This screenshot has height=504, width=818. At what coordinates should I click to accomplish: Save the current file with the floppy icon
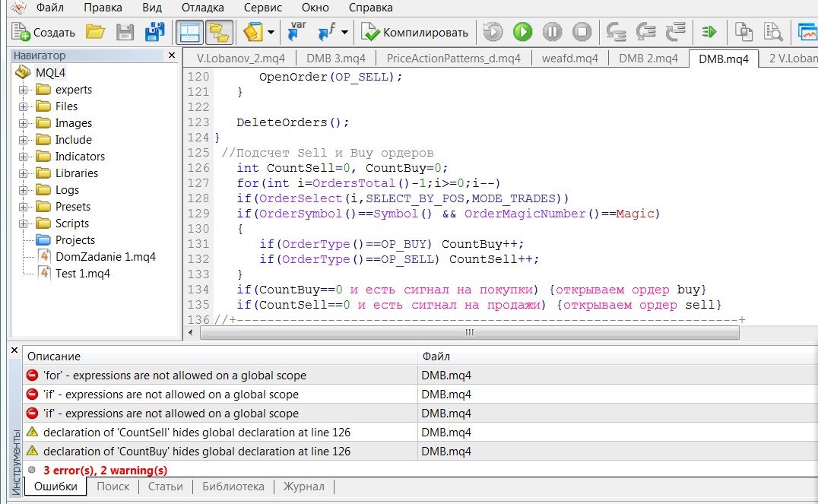125,33
